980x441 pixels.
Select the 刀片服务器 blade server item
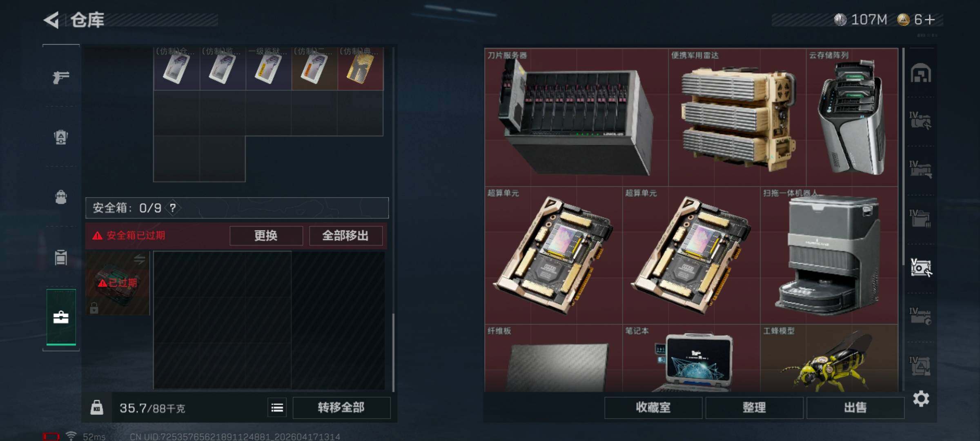[x=576, y=118]
